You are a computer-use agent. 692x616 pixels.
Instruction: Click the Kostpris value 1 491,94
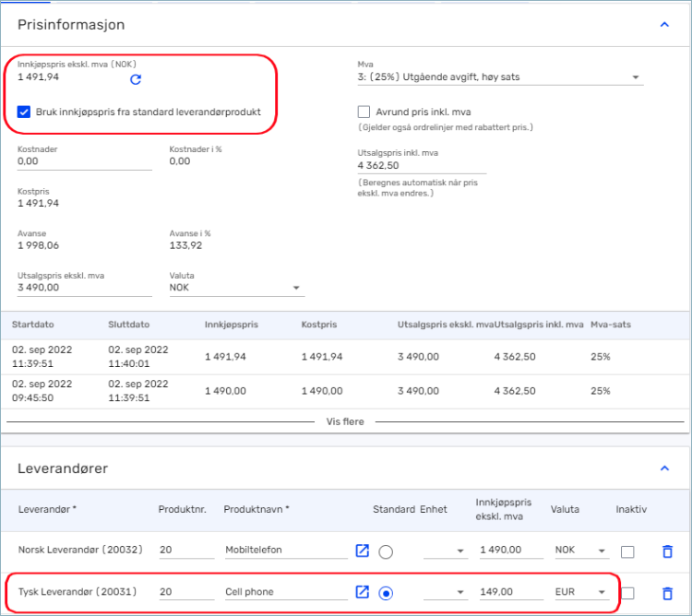(x=38, y=203)
